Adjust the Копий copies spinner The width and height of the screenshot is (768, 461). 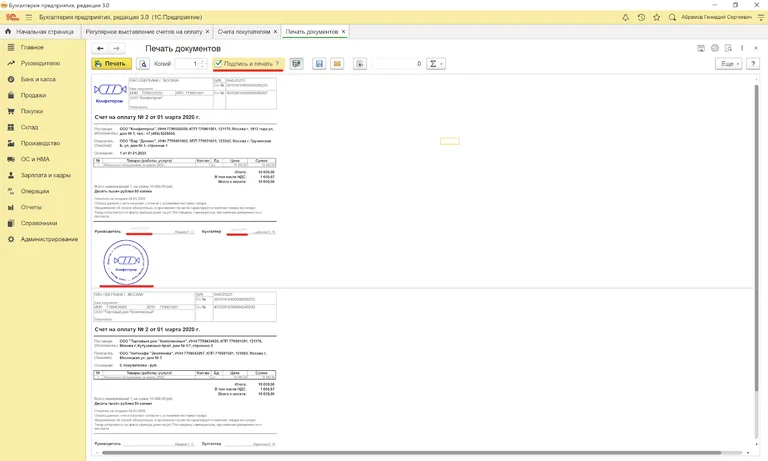pyautogui.click(x=204, y=64)
